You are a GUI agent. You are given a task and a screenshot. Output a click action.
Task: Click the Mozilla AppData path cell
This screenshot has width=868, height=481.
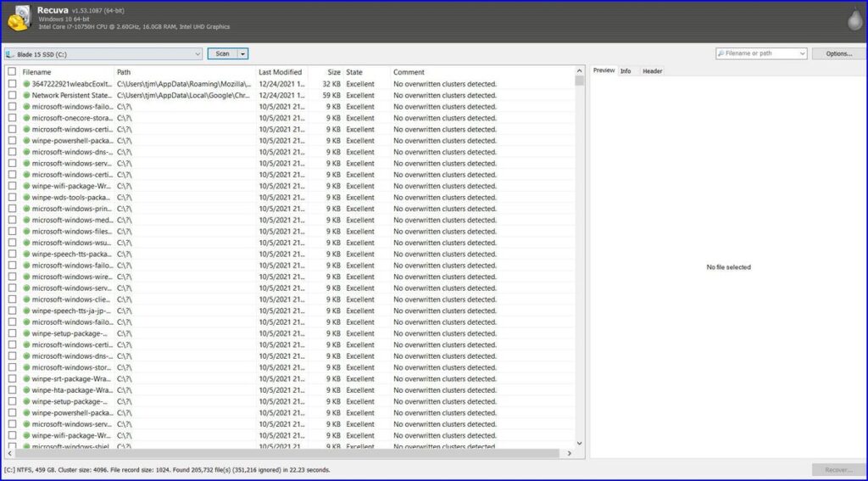point(184,84)
